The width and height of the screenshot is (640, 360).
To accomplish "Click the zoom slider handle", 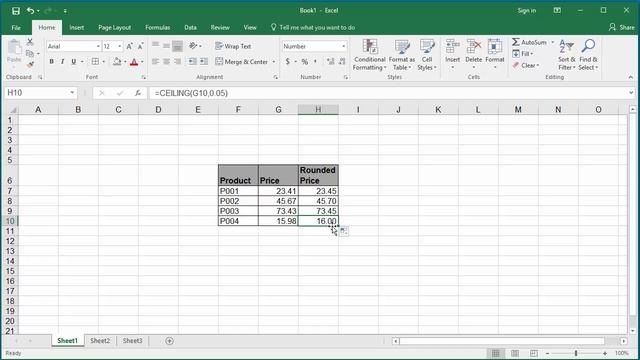I will (576, 353).
